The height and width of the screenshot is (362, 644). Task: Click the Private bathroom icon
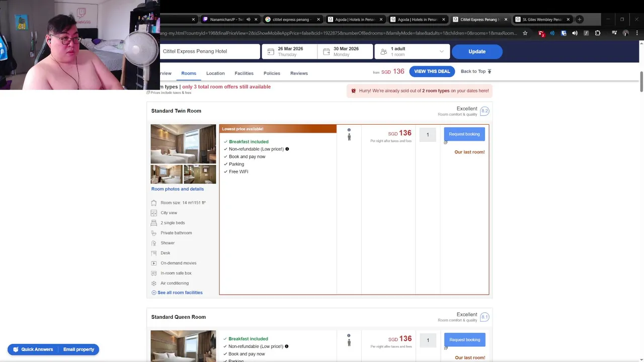click(154, 233)
